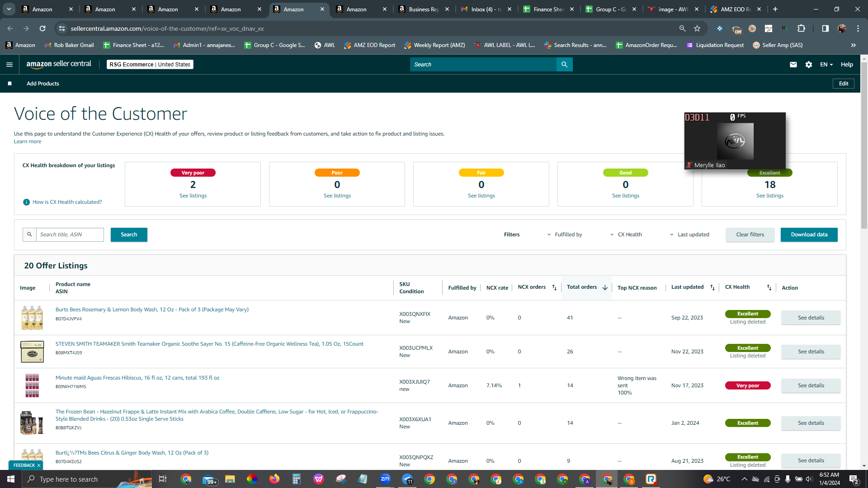
Task: Click the browser address bar URL
Action: 167,28
